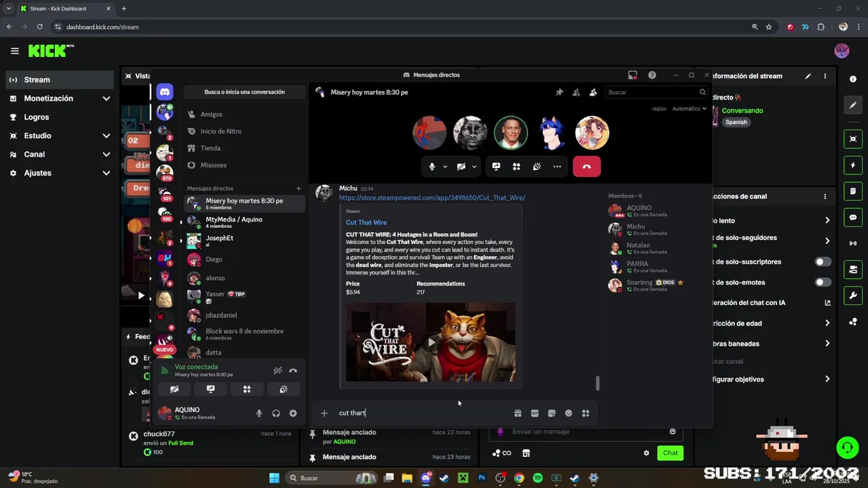This screenshot has height=488, width=868.
Task: Select AQUINO in Miembros list
Action: 655,211
